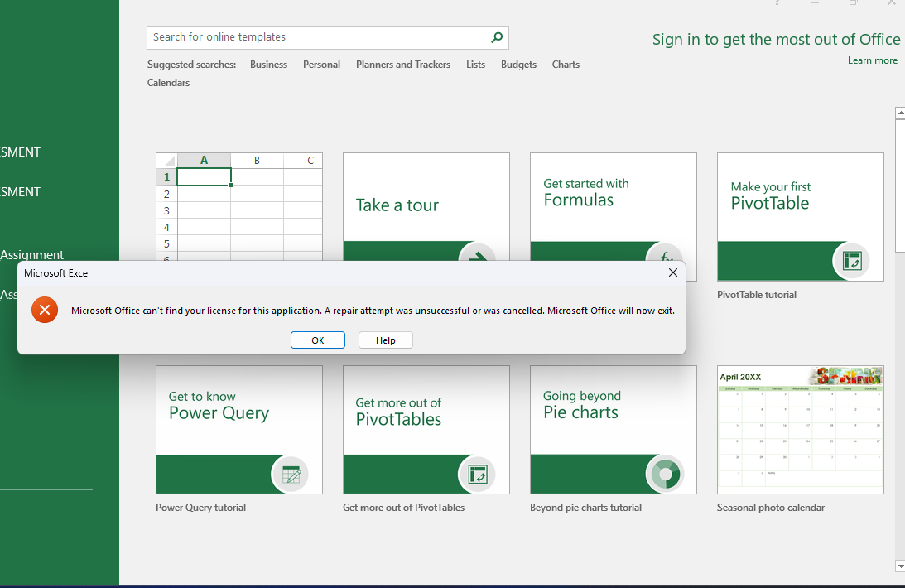905x588 pixels.
Task: Click the icon on Get more out of PivotTables
Action: [x=477, y=475]
